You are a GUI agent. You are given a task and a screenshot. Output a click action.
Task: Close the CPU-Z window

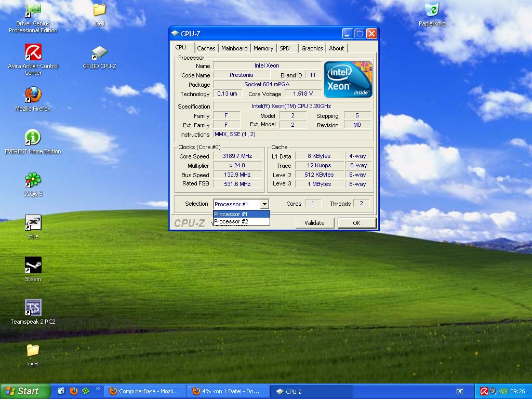(371, 34)
